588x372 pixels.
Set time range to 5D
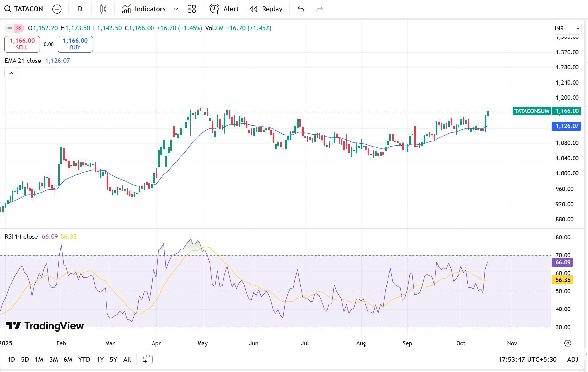click(x=25, y=360)
